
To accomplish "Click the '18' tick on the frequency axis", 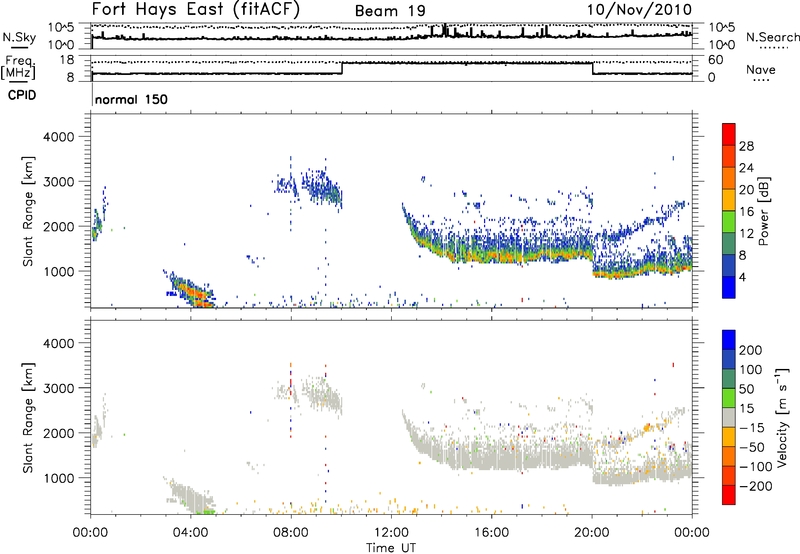I will [67, 60].
